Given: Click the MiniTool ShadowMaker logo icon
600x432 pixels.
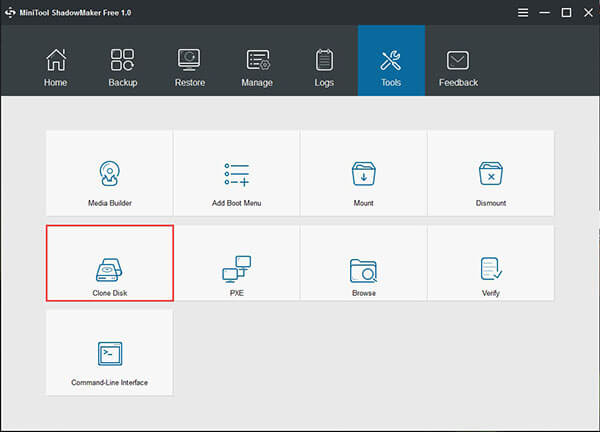Looking at the screenshot, I should pos(10,13).
